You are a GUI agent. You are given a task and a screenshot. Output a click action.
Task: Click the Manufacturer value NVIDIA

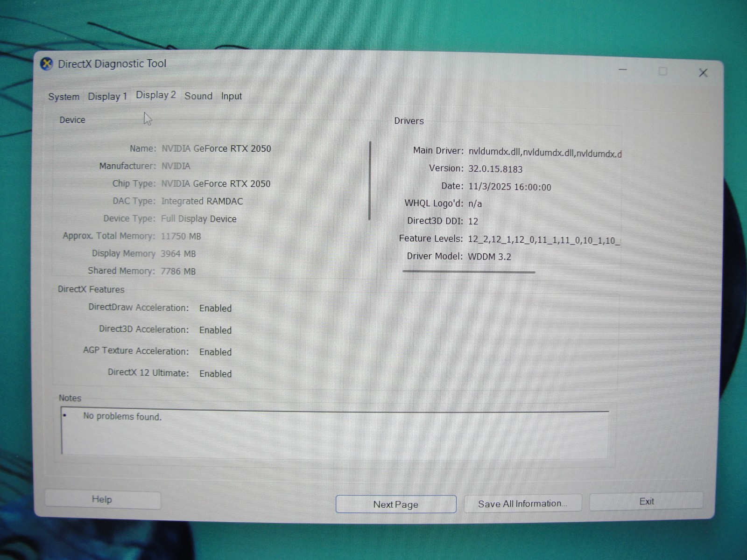176,166
